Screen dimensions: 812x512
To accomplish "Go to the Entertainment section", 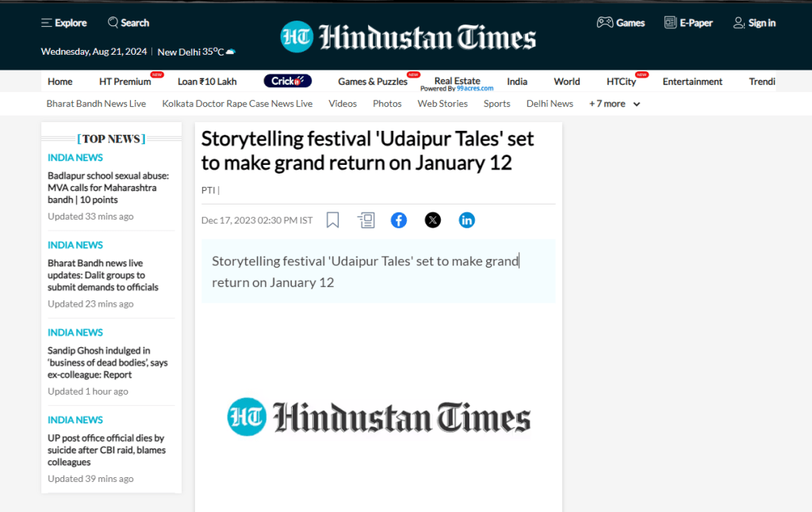I will (692, 82).
